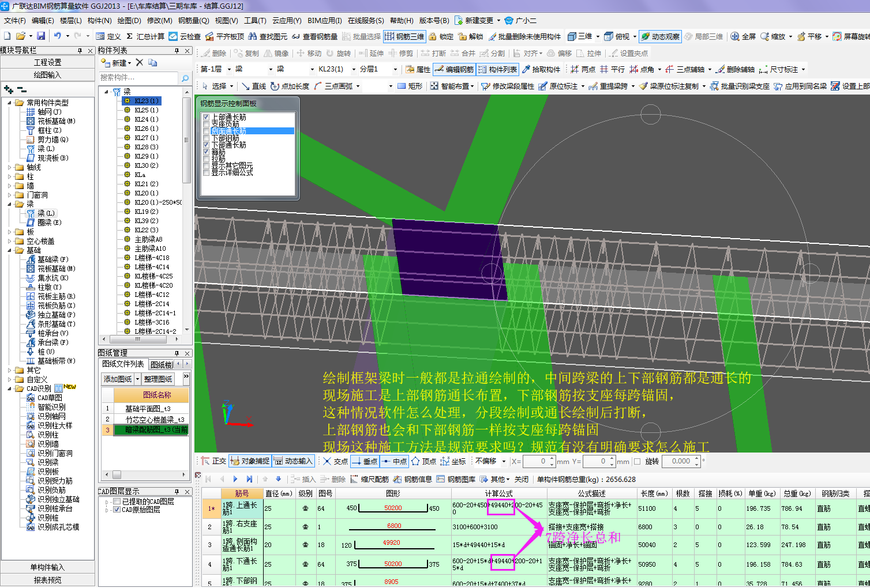Click 删除辅轴 tool
The image size is (870, 588).
coord(735,69)
